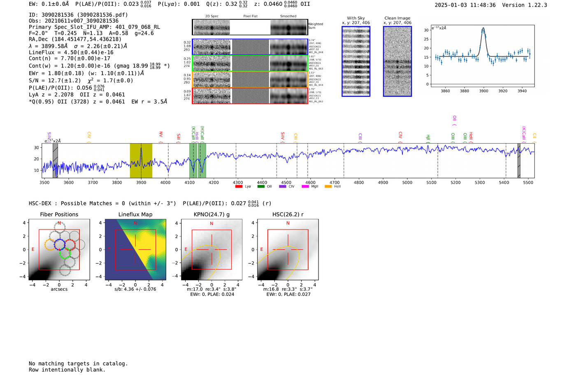Open the With Sky cutout image
576x392 pixels.
click(x=356, y=61)
